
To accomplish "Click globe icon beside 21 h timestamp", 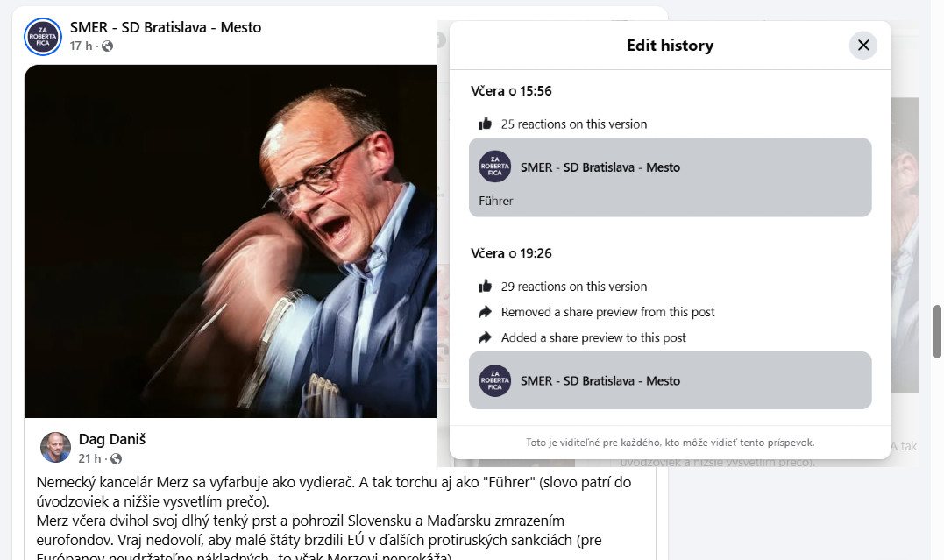I will (x=117, y=459).
